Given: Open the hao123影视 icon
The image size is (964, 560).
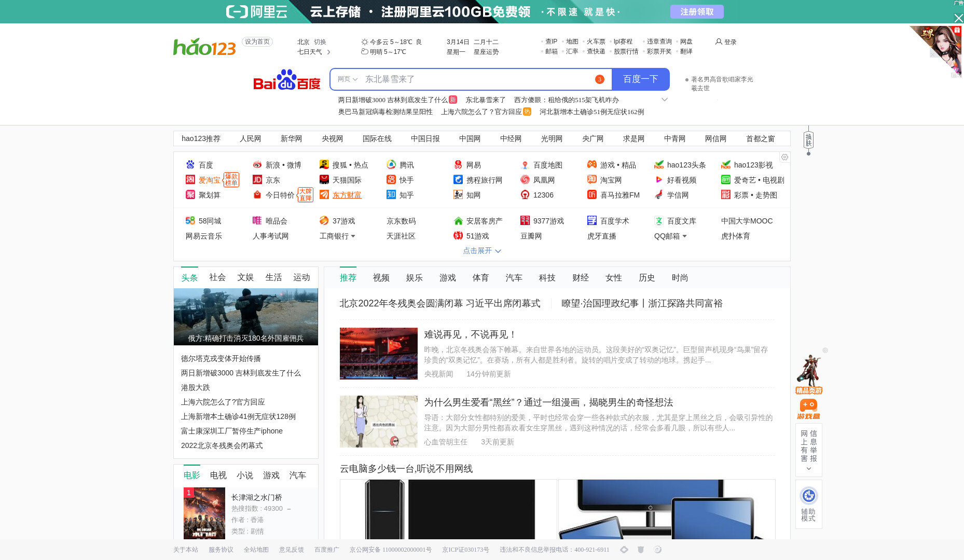Looking at the screenshot, I should click(726, 165).
